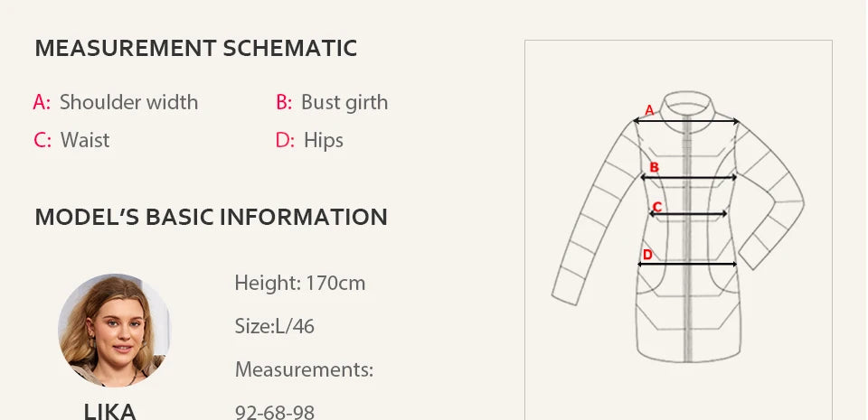Click the bust girth arrow line
The width and height of the screenshot is (868, 420).
coord(689,178)
